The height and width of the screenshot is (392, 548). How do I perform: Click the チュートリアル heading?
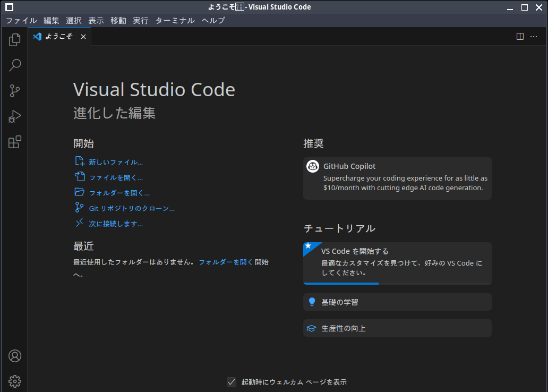point(339,228)
